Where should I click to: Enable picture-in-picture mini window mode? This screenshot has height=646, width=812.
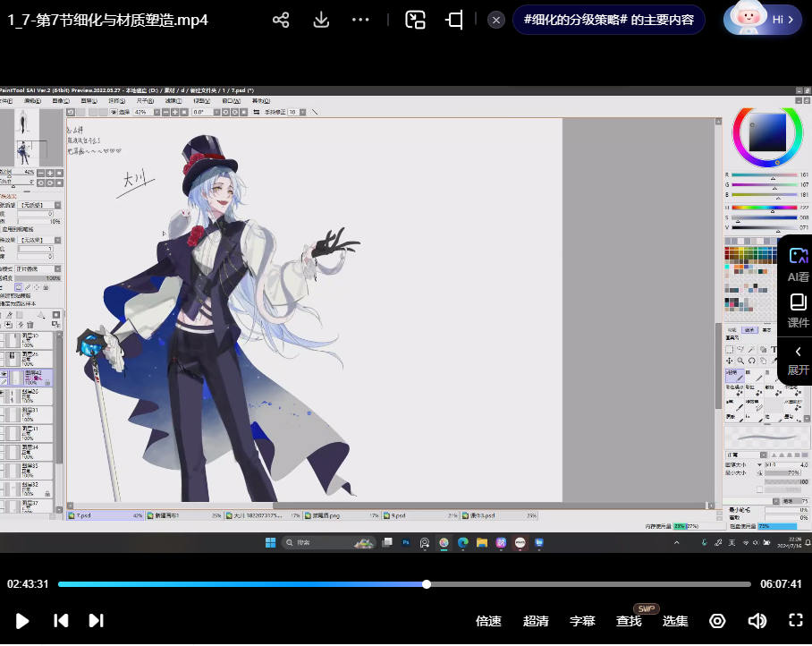pyautogui.click(x=415, y=20)
